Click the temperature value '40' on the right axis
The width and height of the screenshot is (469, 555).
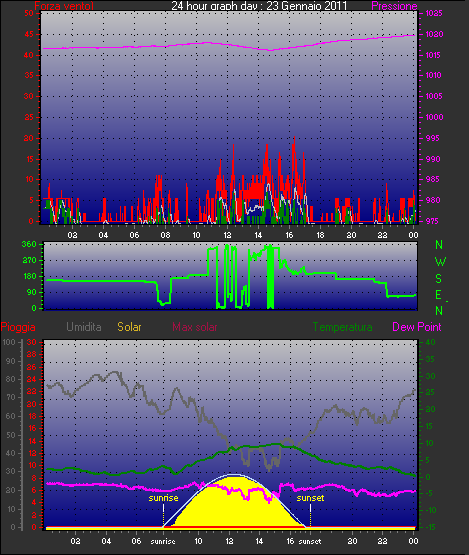(x=430, y=342)
